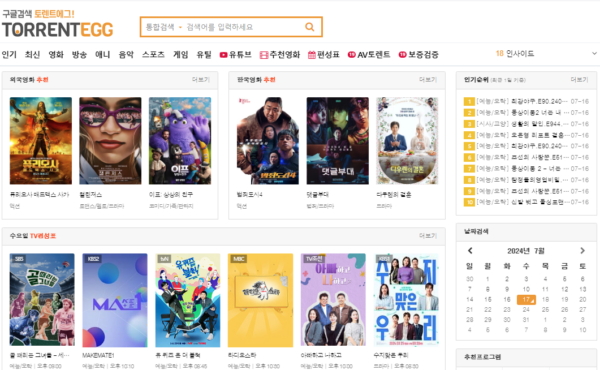Open the 유튜브 nav item with the red play icon

tap(235, 55)
